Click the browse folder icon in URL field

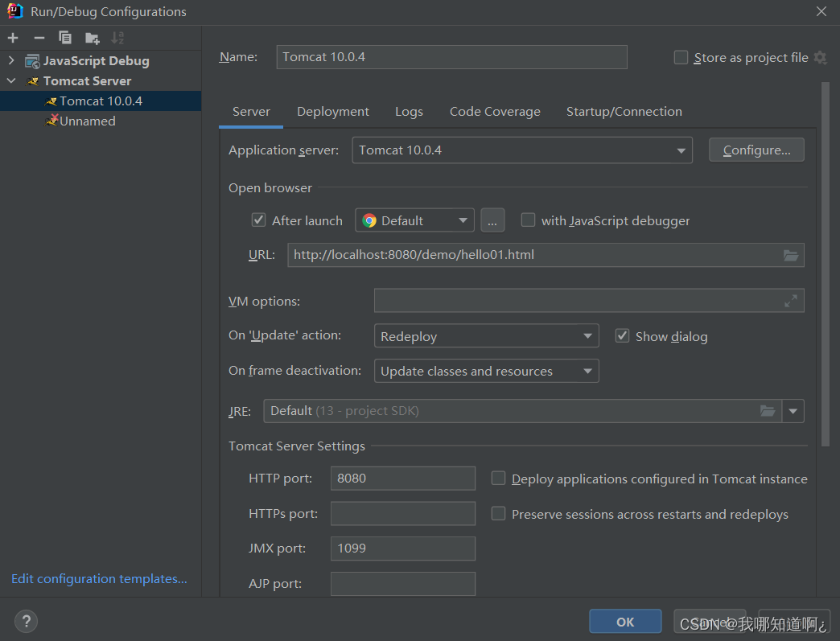(791, 256)
